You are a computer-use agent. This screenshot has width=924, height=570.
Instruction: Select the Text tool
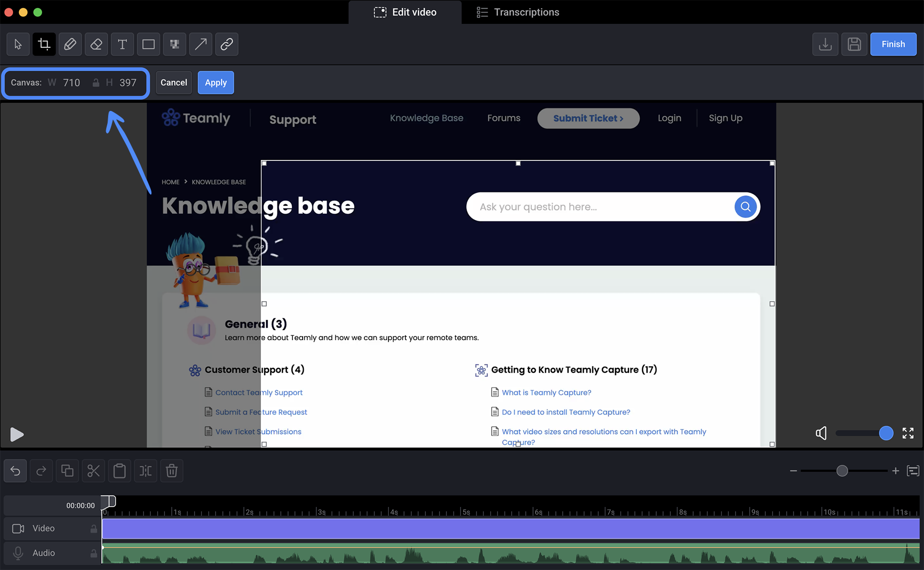122,44
